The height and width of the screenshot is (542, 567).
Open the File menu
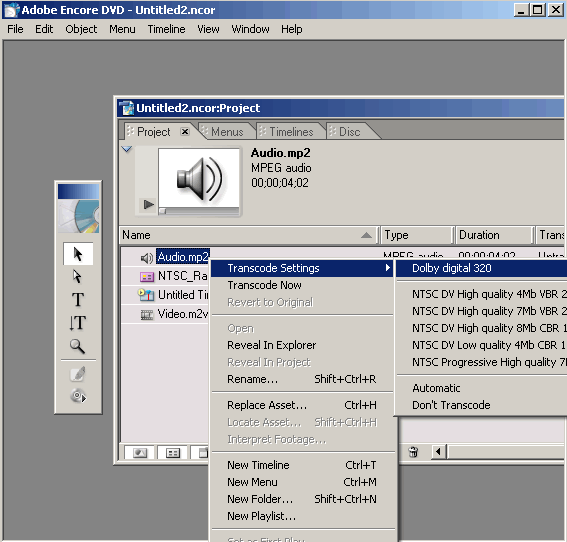[x=15, y=29]
